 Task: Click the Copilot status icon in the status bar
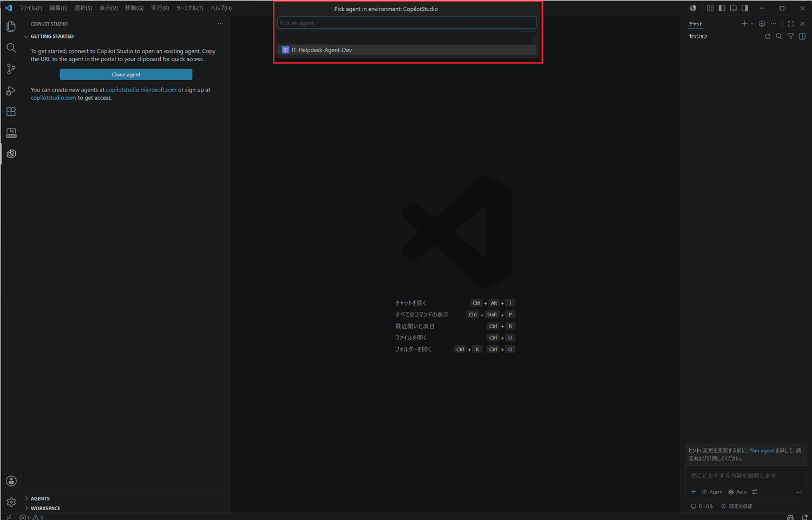(x=790, y=517)
